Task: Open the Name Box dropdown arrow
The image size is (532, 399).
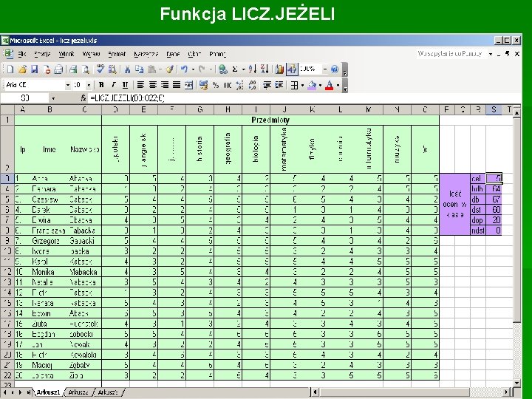Action: click(x=53, y=98)
